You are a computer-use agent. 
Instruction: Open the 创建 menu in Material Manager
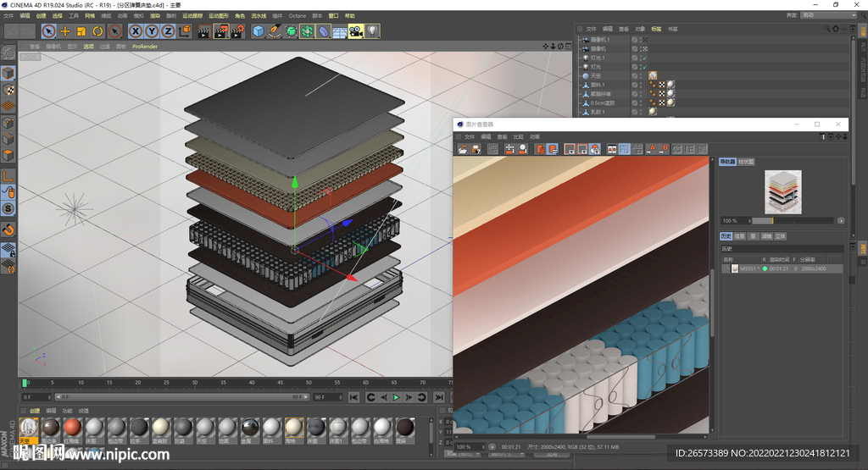(x=35, y=411)
